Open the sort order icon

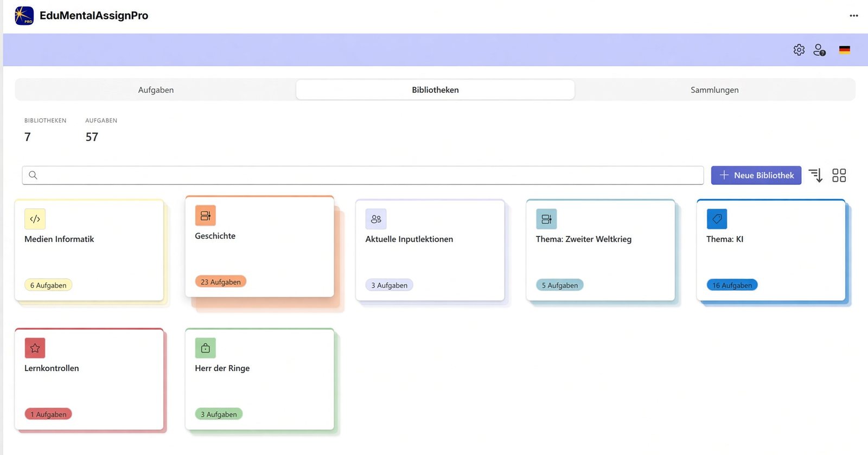(x=815, y=175)
